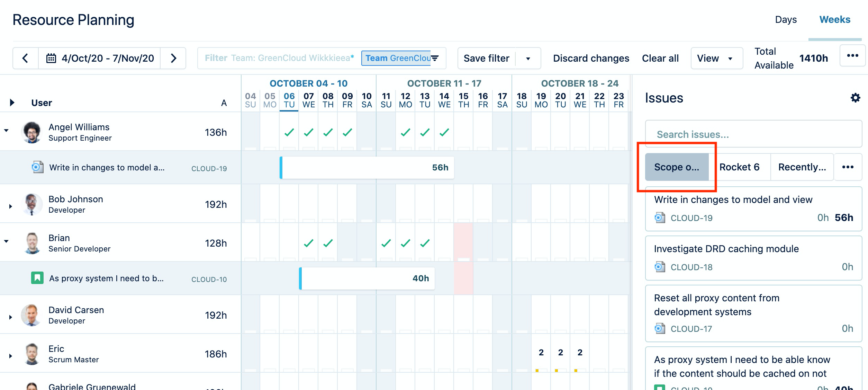
Task: Select the Rocket 6 issues tab
Action: (x=739, y=167)
